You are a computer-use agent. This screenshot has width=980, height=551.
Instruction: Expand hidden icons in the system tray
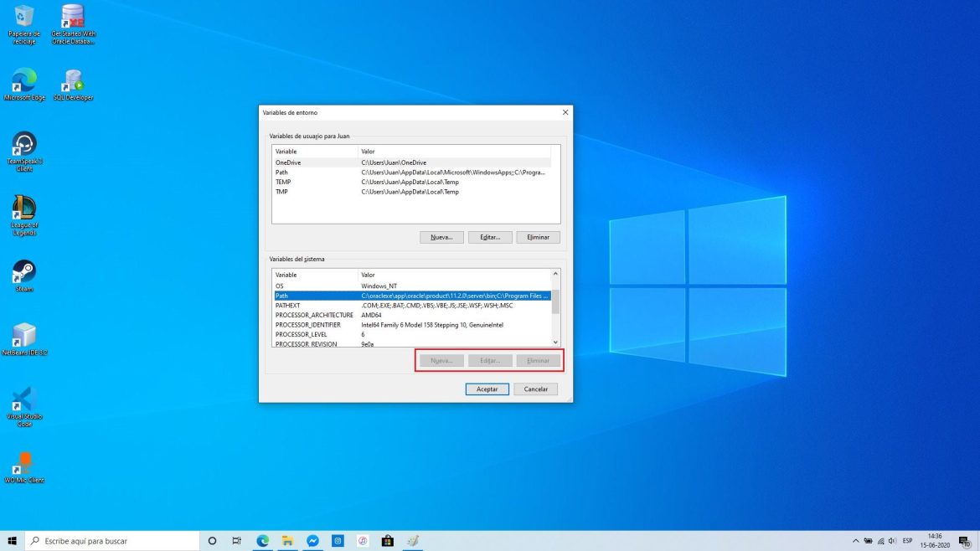click(x=855, y=540)
